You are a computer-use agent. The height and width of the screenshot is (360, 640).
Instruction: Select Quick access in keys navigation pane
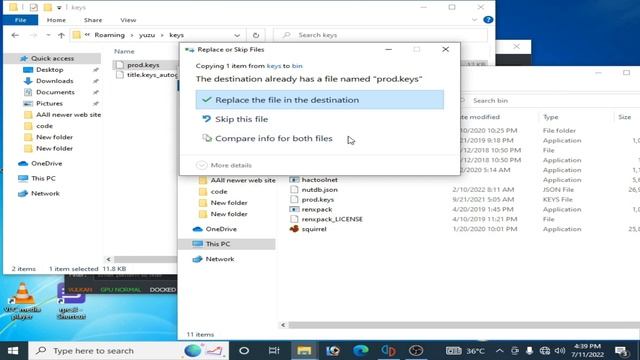tap(52, 58)
